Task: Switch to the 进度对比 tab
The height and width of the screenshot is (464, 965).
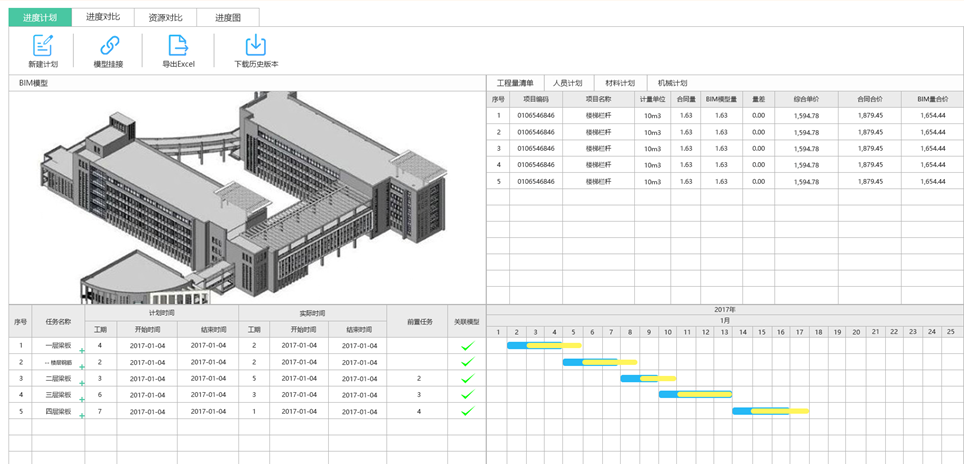Action: coord(103,17)
